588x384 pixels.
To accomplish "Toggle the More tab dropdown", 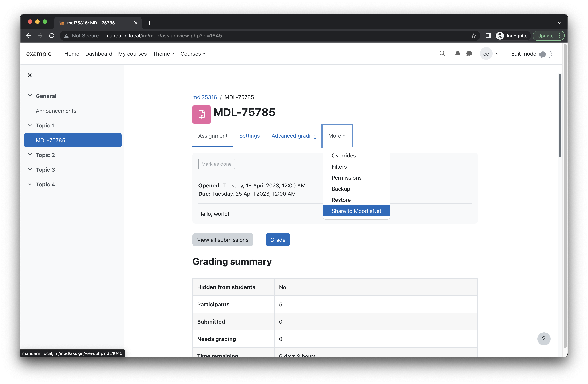I will [x=337, y=136].
